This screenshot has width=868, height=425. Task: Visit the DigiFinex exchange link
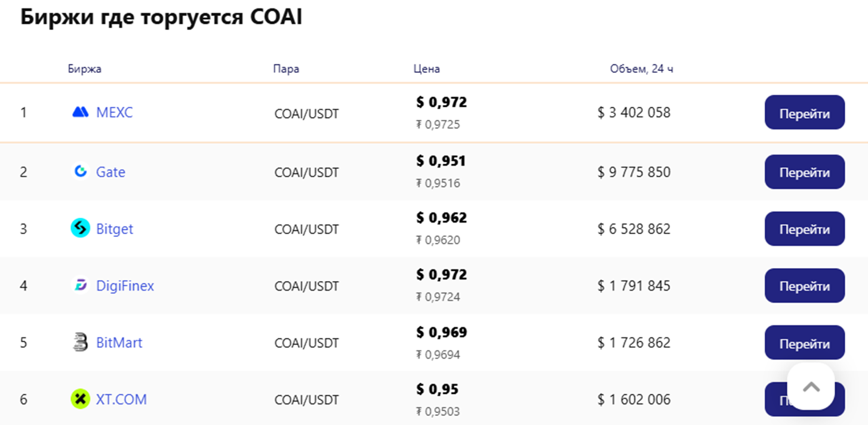pos(125,286)
